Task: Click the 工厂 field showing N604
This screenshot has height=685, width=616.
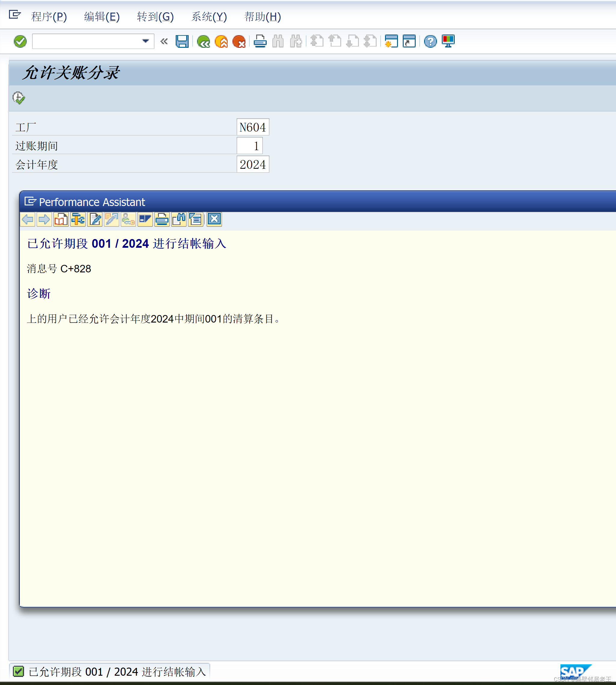Action: pyautogui.click(x=253, y=127)
